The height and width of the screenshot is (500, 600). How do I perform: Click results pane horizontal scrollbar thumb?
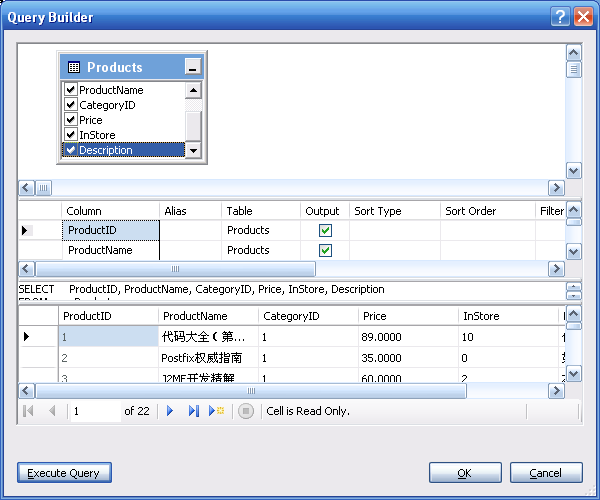(x=251, y=391)
